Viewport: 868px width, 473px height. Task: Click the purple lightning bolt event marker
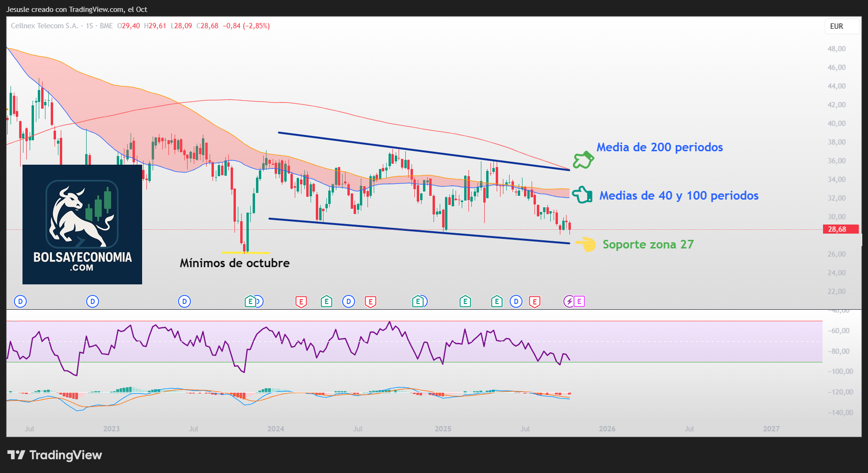568,301
